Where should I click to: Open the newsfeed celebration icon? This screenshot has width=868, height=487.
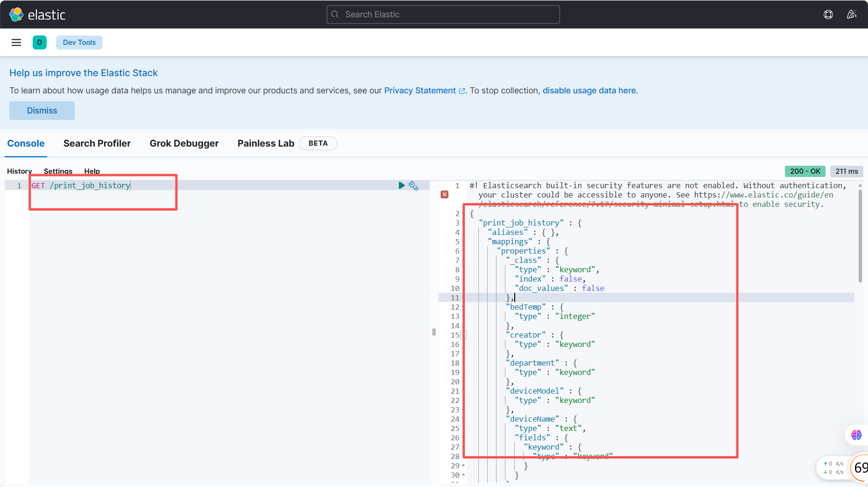tap(852, 14)
